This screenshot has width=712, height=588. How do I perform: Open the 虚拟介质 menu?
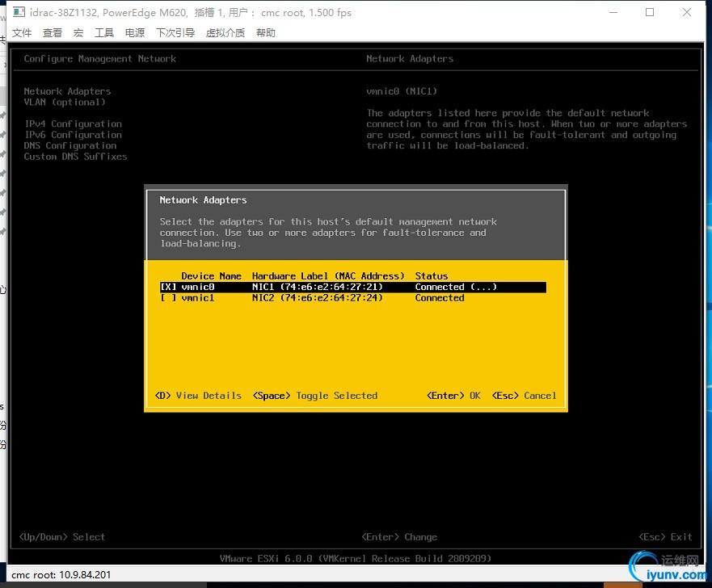click(225, 32)
